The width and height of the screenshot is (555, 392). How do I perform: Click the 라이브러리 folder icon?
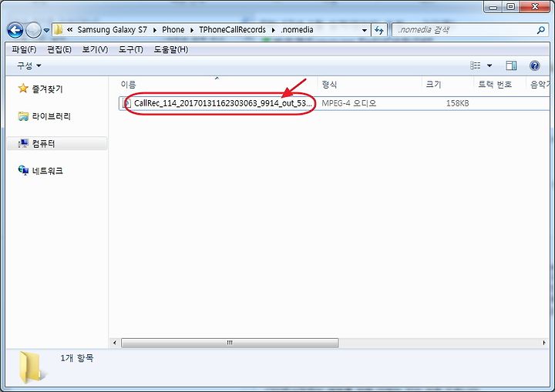point(23,116)
